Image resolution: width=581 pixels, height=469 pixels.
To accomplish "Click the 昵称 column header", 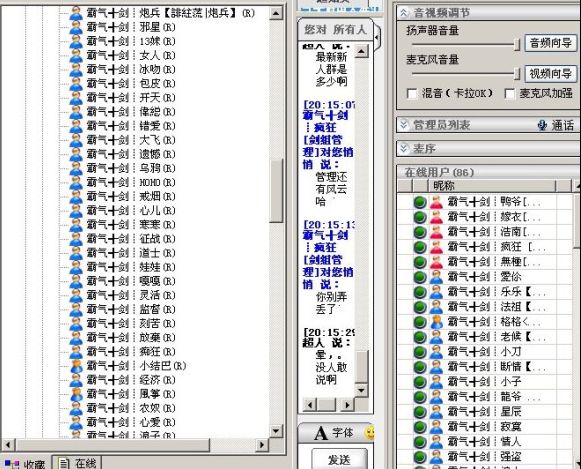I will 492,185.
